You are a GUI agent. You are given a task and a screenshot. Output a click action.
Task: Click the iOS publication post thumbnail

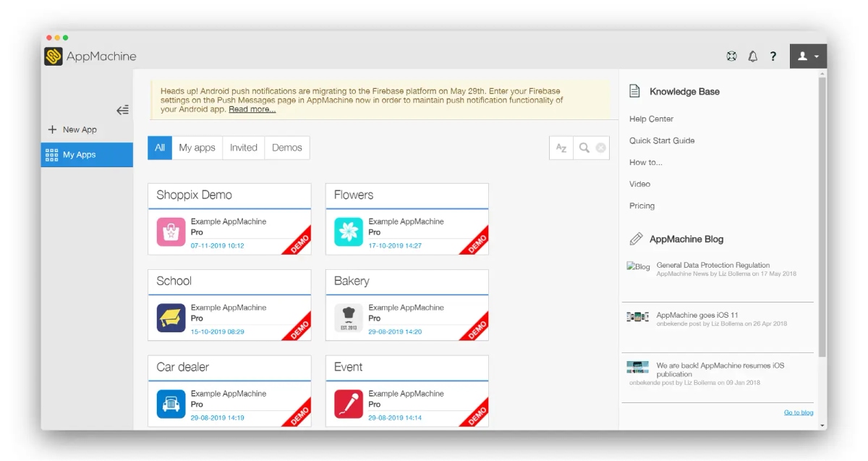click(638, 367)
